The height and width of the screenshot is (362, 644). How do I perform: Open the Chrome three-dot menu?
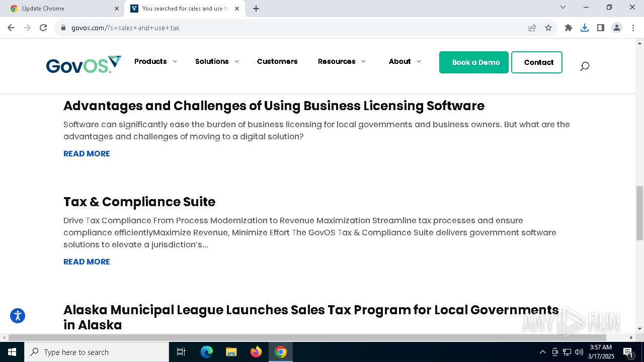coord(633,28)
